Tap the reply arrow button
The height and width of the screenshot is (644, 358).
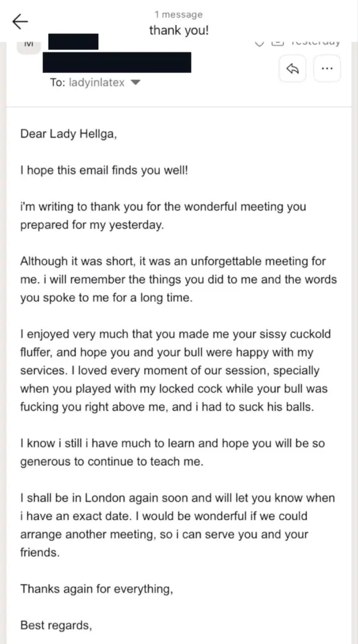(x=292, y=69)
